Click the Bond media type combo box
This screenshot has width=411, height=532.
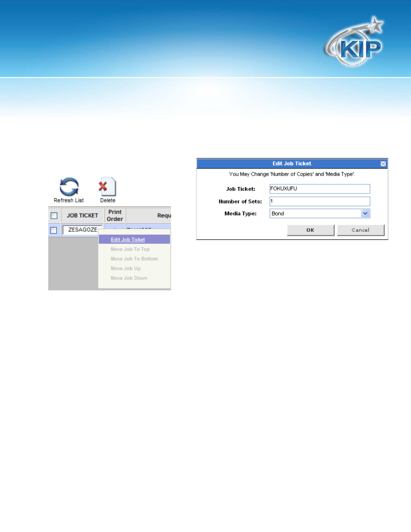coord(320,213)
